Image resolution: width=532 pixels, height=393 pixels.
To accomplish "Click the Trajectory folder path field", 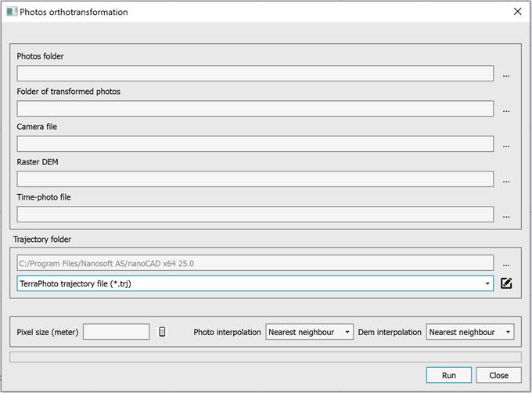I will click(x=255, y=263).
